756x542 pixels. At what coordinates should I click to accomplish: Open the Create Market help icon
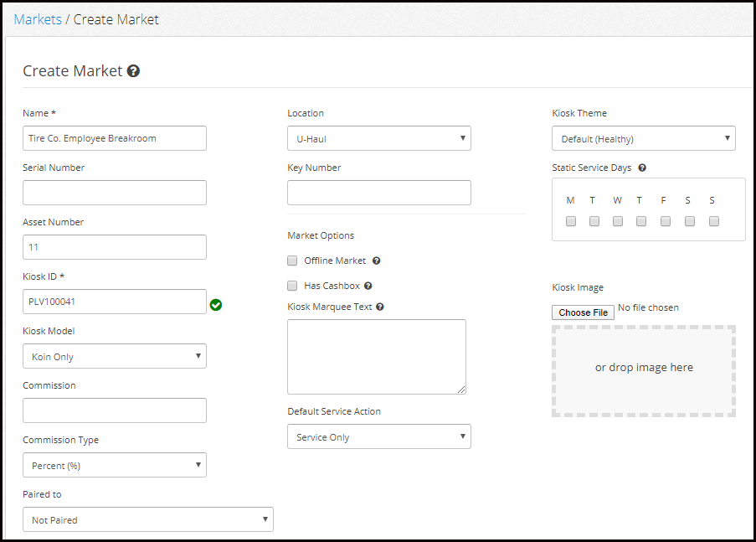point(134,71)
